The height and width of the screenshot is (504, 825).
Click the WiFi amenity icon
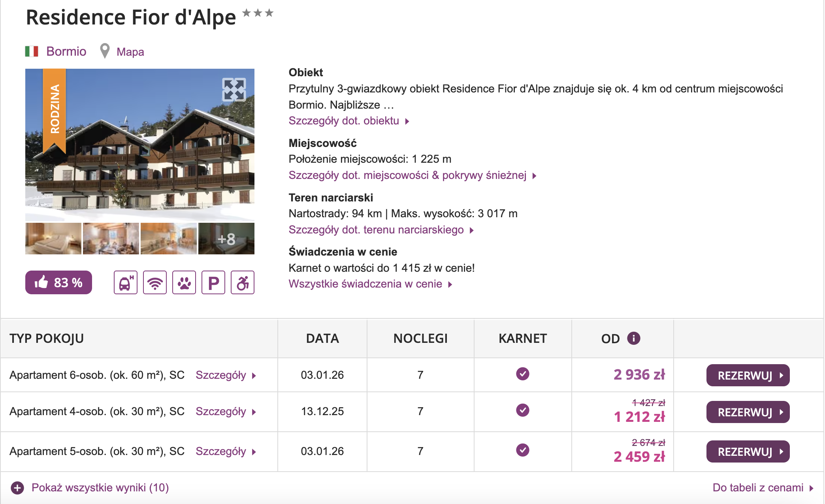pos(154,282)
